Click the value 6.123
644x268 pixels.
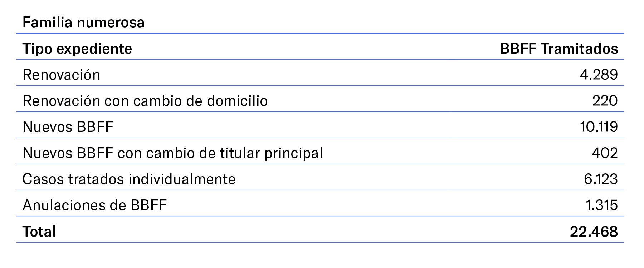coord(601,179)
